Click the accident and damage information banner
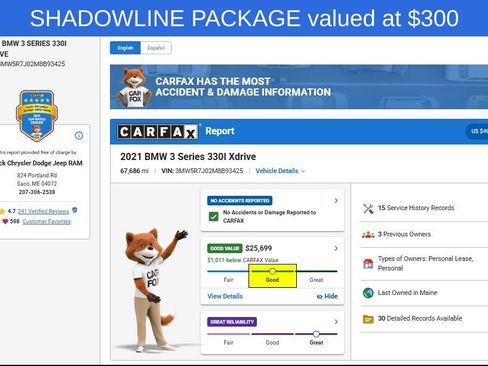The image size is (488, 366). click(x=299, y=87)
